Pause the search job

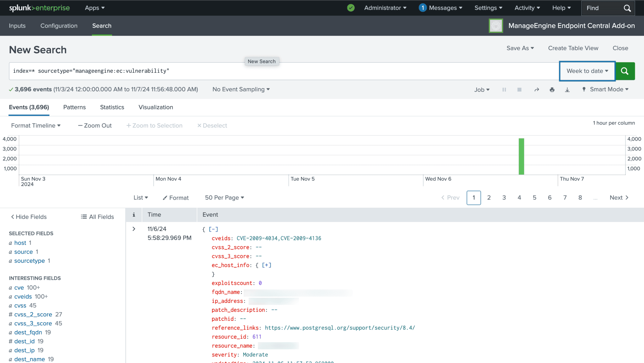click(x=504, y=90)
